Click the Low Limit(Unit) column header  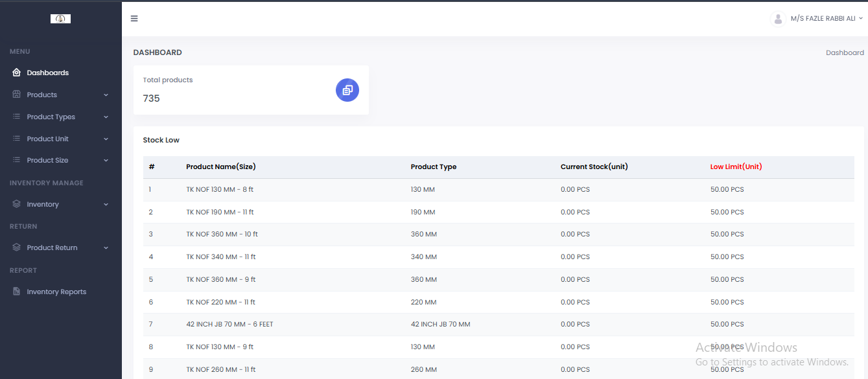(736, 167)
